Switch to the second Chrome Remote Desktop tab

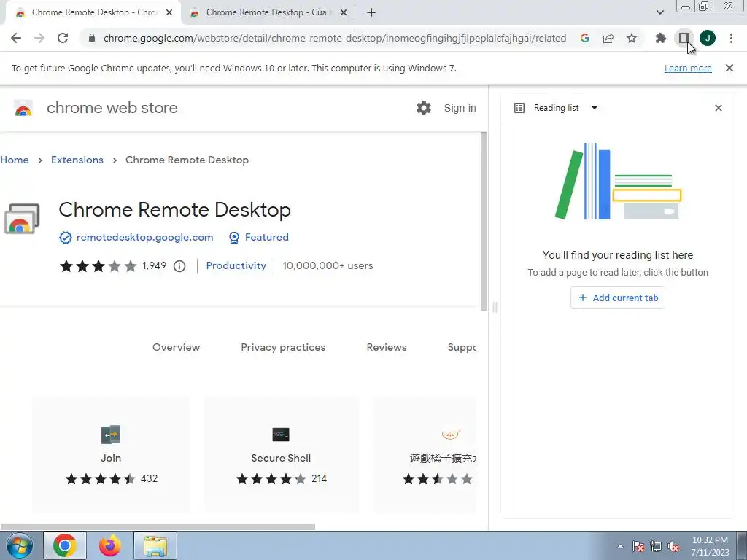[x=267, y=12]
